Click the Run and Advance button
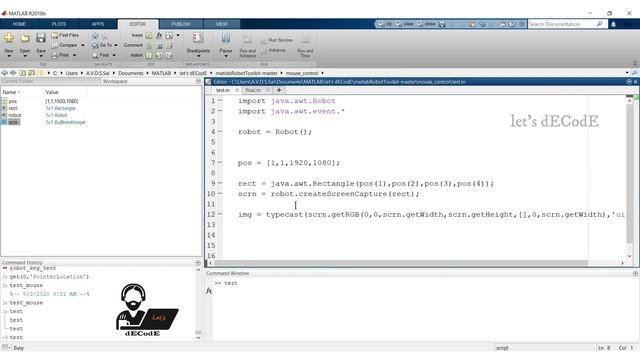The height and width of the screenshot is (360, 640). click(247, 45)
